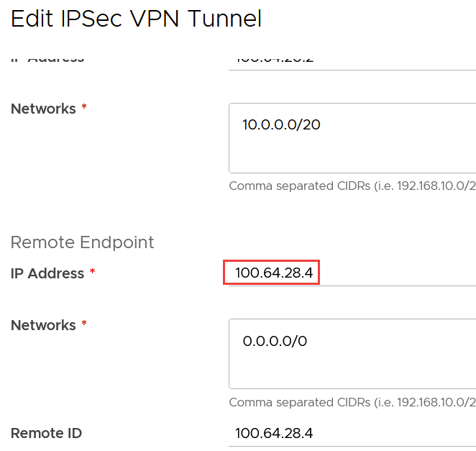
Task: Click the Remote Endpoint IP Address label
Action: point(47,273)
